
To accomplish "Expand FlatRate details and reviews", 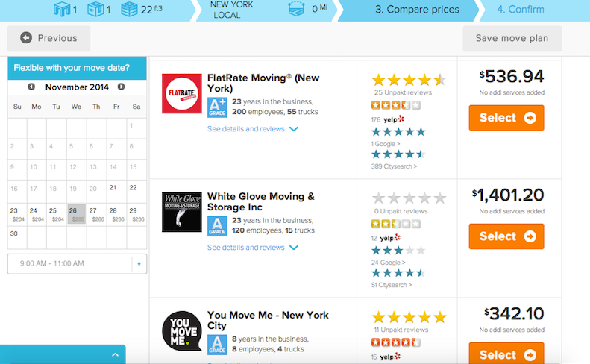I will pos(252,129).
